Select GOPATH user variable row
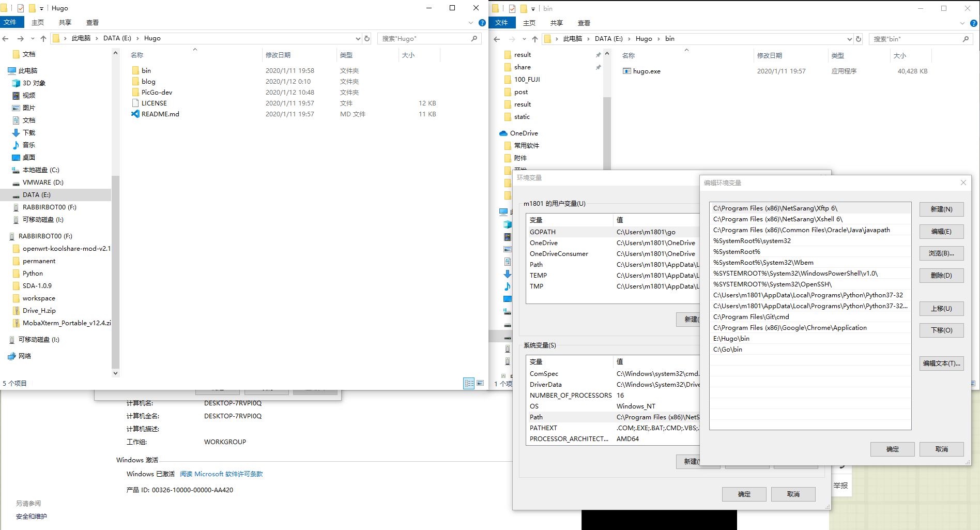This screenshot has height=530, width=980. [x=613, y=232]
